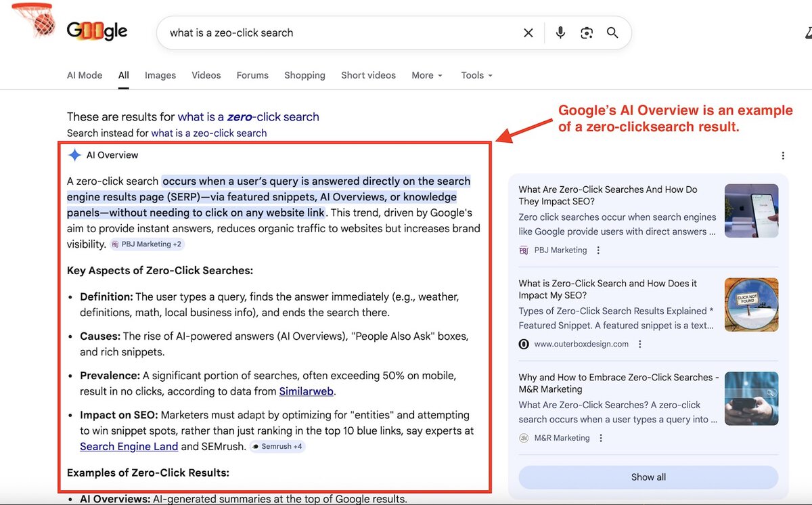Viewport: 812px width, 505px height.
Task: Click 'M&R Marketing' source name in third card
Action: pyautogui.click(x=562, y=438)
